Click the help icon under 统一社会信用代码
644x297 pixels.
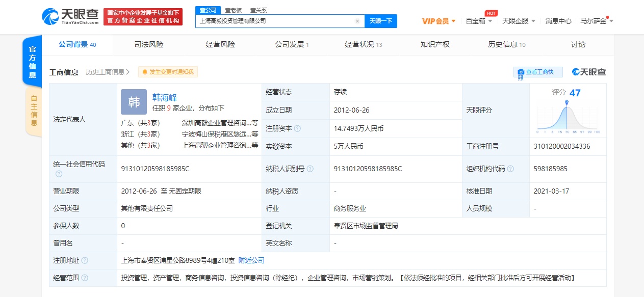[x=59, y=174]
